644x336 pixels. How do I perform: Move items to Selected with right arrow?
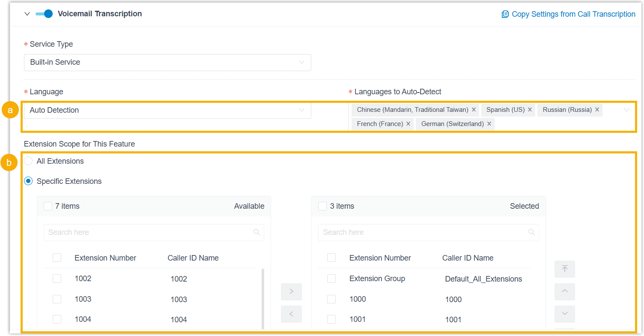coord(291,291)
